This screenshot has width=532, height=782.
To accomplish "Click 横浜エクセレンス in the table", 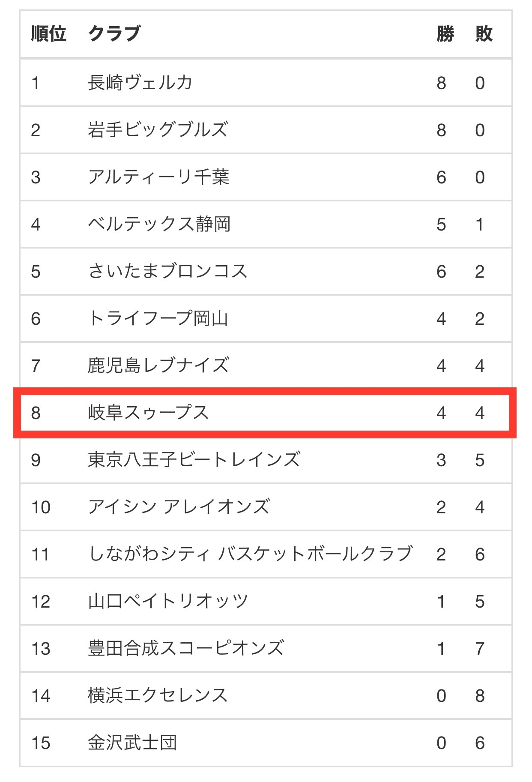I will tap(158, 695).
